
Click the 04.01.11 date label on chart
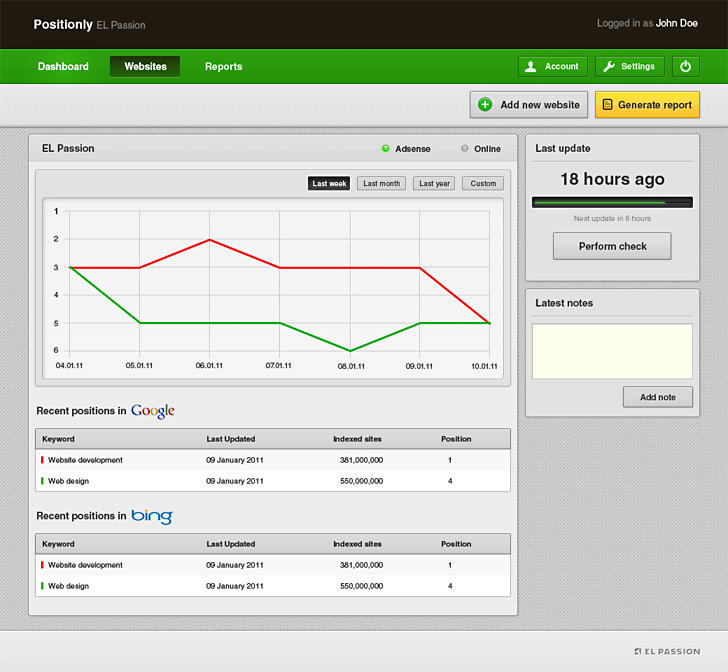tap(69, 365)
